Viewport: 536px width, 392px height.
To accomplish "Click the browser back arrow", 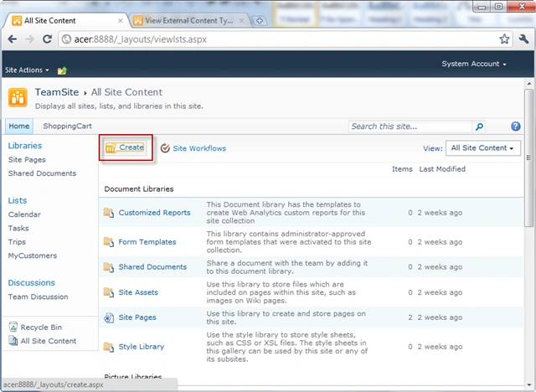I will click(13, 39).
